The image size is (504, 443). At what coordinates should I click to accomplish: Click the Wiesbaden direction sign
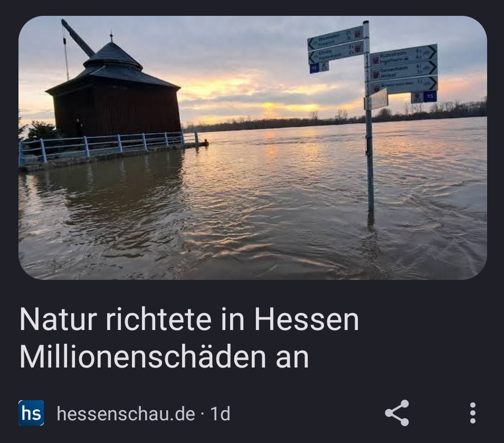pos(335,38)
